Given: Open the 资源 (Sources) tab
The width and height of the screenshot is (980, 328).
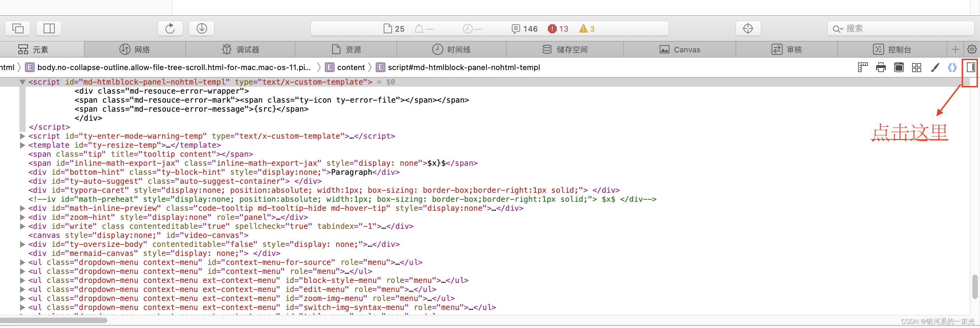Looking at the screenshot, I should pos(346,50).
